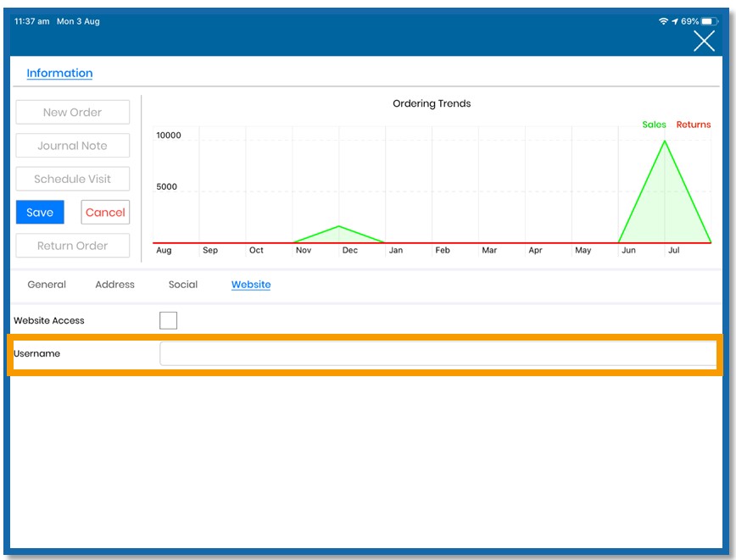Screen dimensions: 736x560
Task: Click the Dec month label on chart
Action: 349,250
